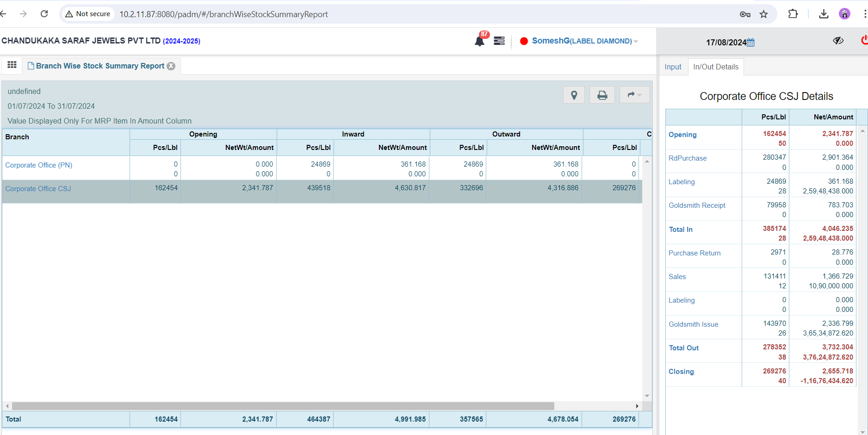Click inward pieces value 439518
The width and height of the screenshot is (868, 435).
pos(319,188)
